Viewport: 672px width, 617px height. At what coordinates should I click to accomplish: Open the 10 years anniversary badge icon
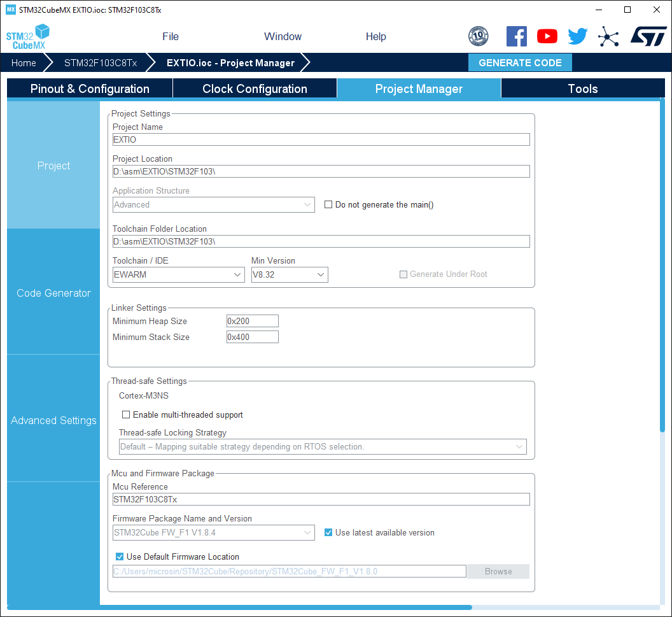click(x=479, y=36)
